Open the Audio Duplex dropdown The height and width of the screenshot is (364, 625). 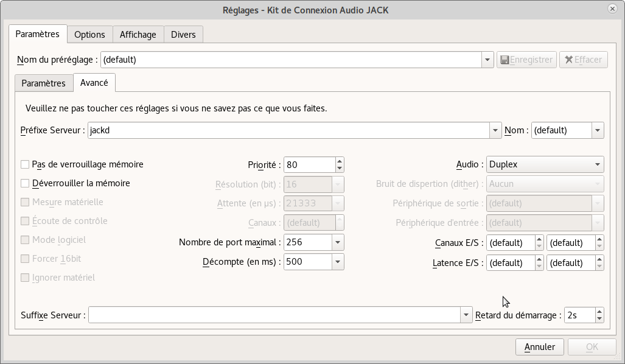(x=545, y=164)
